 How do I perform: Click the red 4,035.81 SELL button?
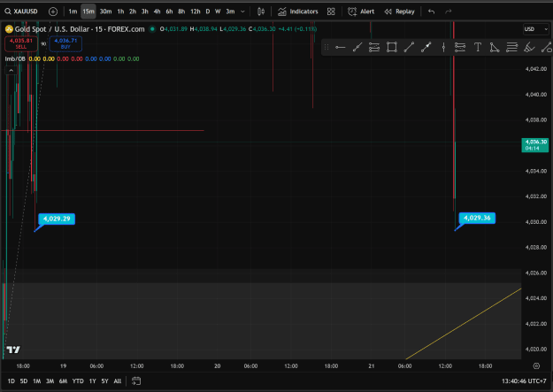click(x=21, y=43)
